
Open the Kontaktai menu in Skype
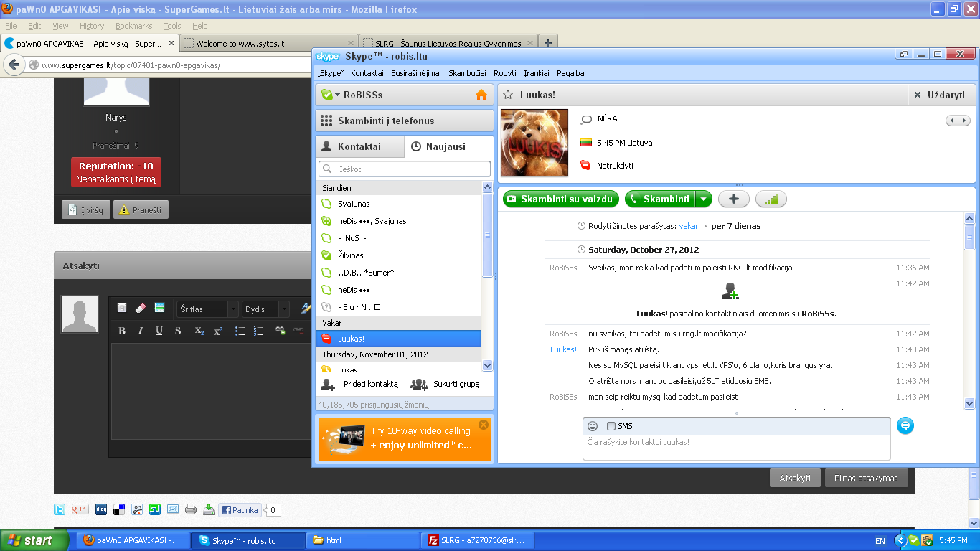pyautogui.click(x=367, y=73)
